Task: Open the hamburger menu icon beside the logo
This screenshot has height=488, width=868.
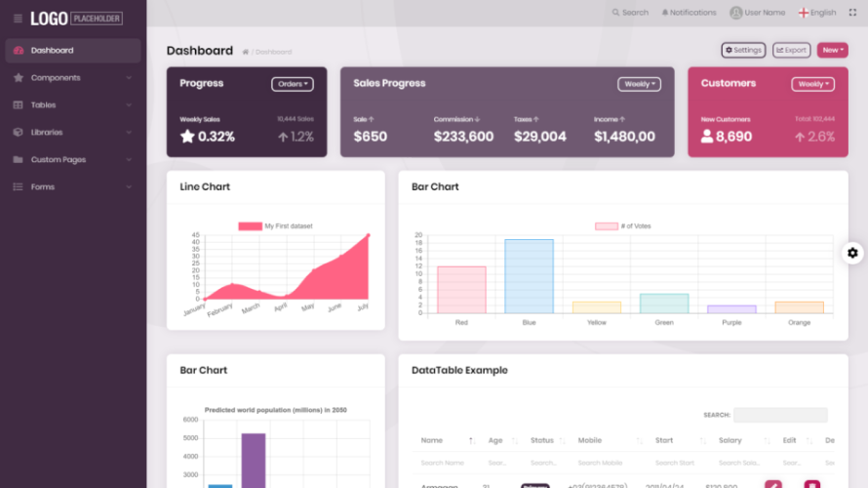Action: coord(18,19)
